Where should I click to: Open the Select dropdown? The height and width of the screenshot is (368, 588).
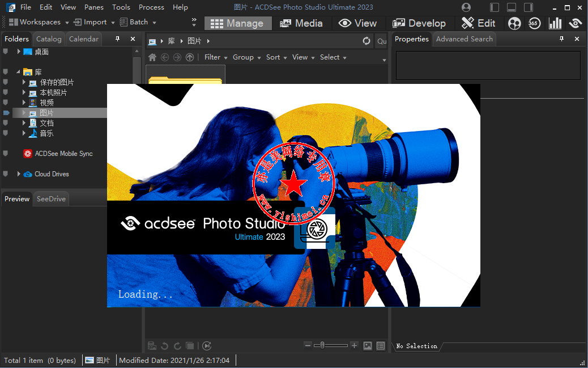[x=333, y=57]
